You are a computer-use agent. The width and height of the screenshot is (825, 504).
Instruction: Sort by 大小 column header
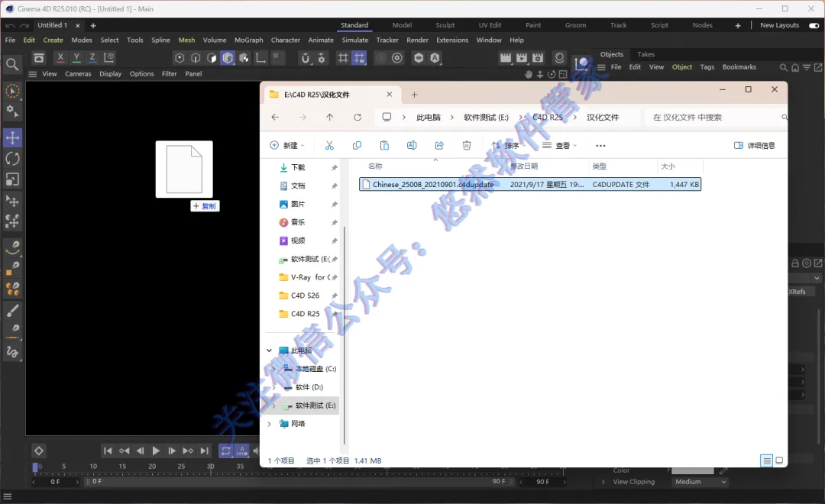coord(668,166)
